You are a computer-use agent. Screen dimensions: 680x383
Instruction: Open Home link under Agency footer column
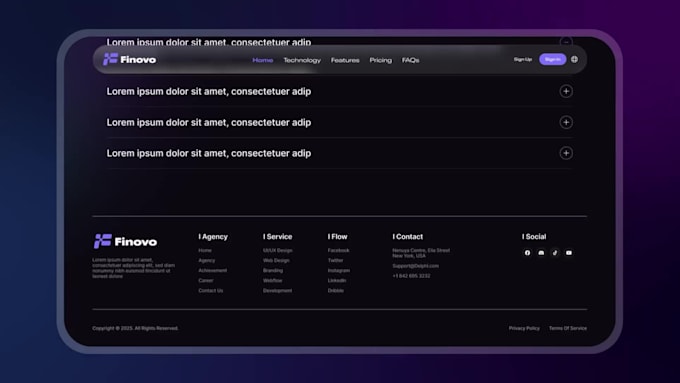click(205, 250)
